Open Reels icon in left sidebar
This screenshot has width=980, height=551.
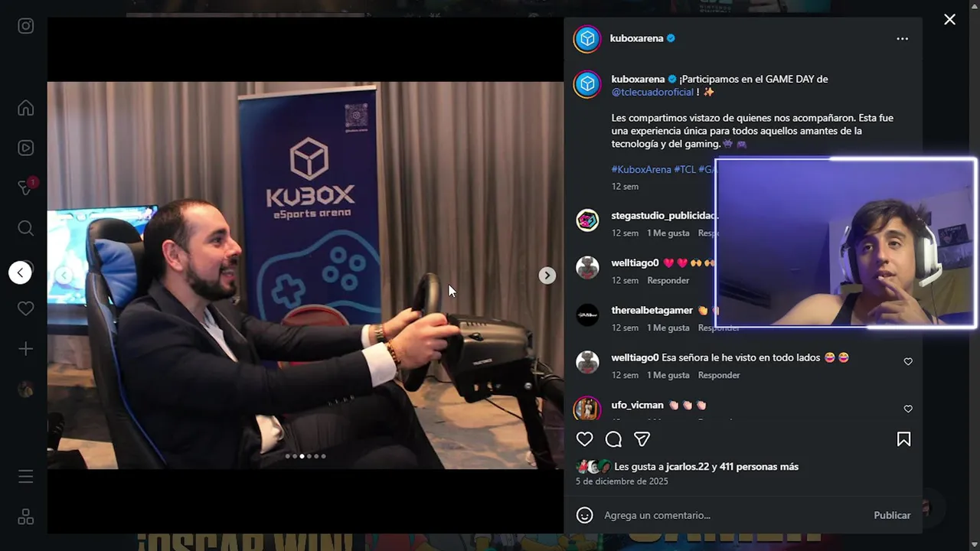[x=26, y=148]
